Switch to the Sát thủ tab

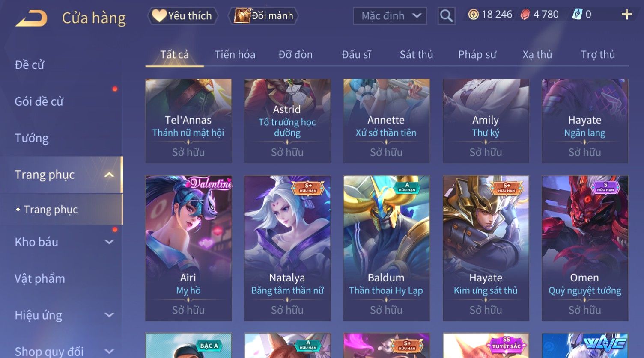coord(416,55)
